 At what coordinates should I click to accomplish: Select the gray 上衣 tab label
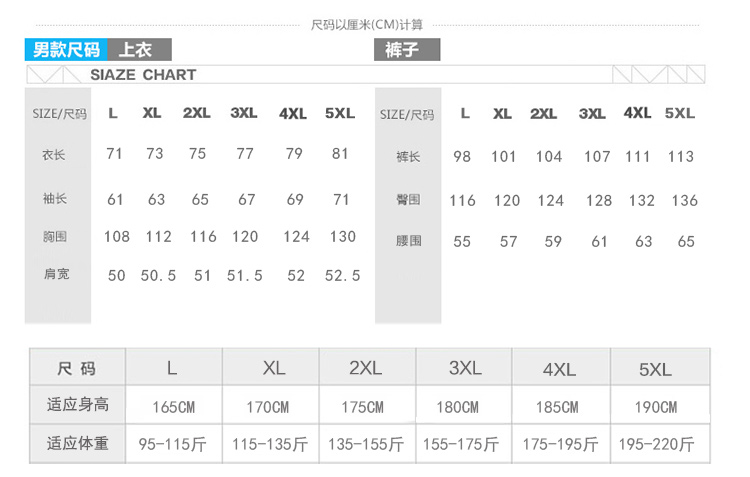pos(139,49)
